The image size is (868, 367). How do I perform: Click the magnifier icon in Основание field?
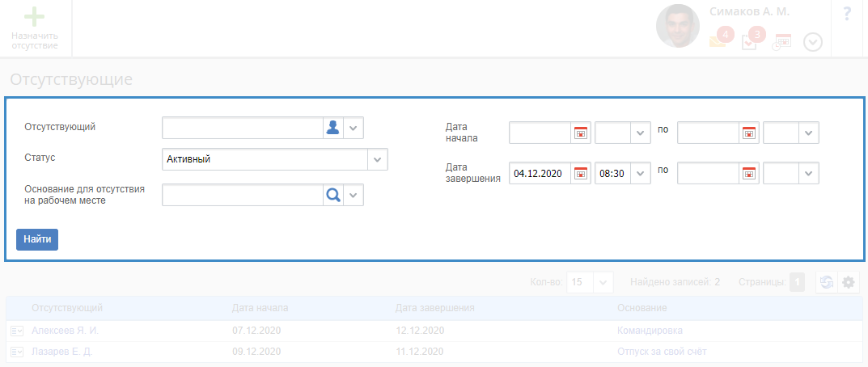point(332,195)
